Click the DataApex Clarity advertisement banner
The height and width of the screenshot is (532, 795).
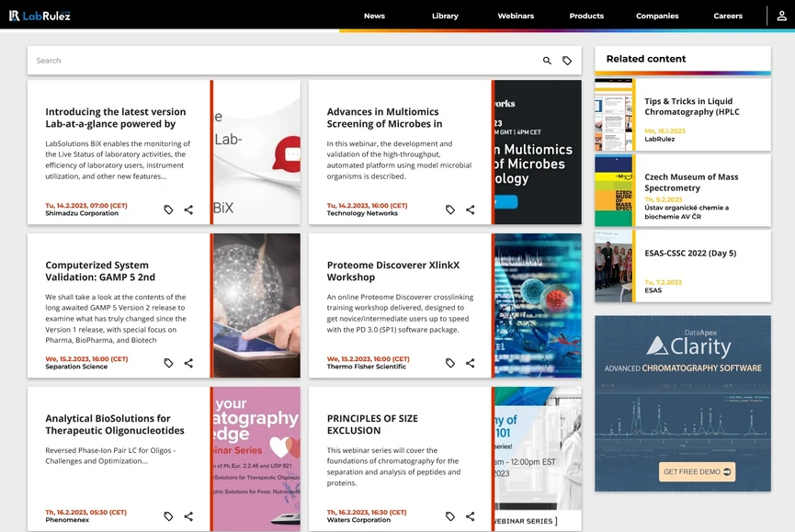coord(683,403)
